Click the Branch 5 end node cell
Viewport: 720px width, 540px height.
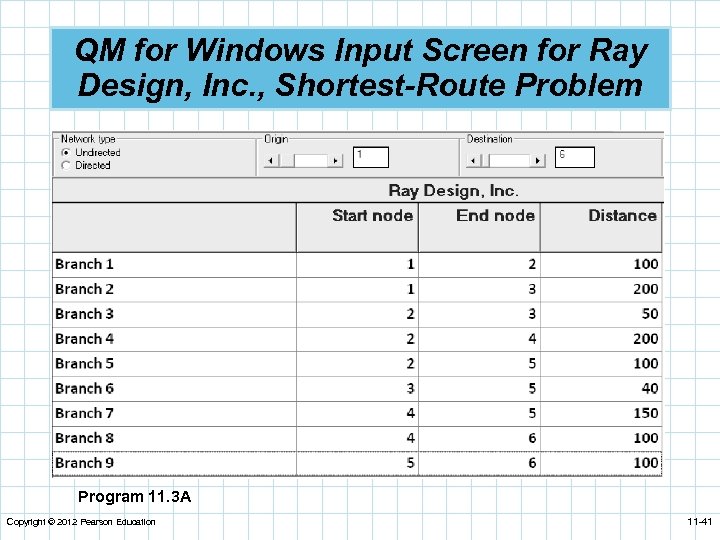pos(479,364)
